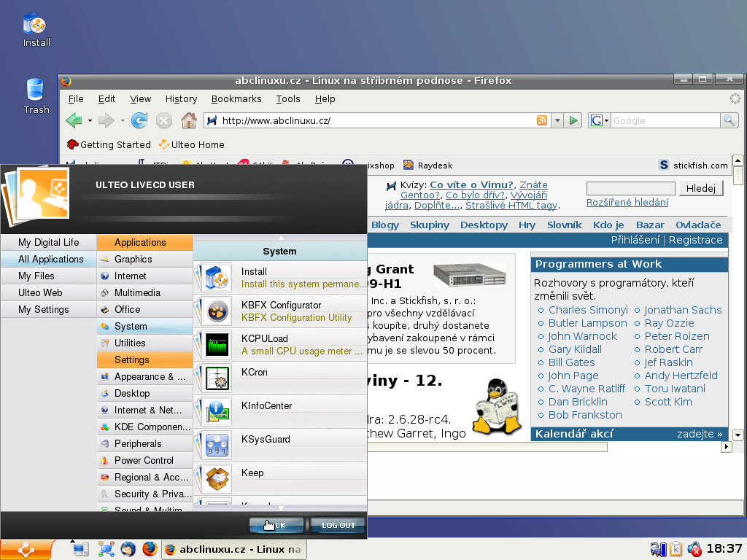Click the scroll-up arrow above System list
This screenshot has width=747, height=560.
281,237
